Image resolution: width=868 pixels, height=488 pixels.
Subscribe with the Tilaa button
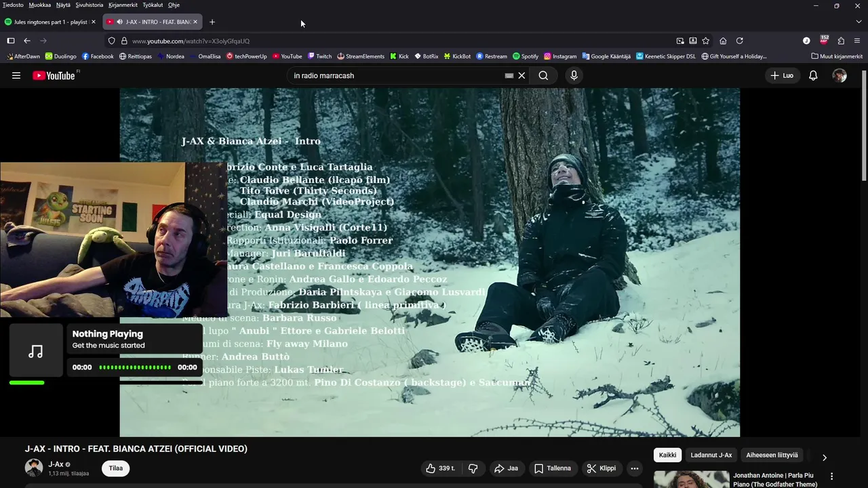(116, 468)
